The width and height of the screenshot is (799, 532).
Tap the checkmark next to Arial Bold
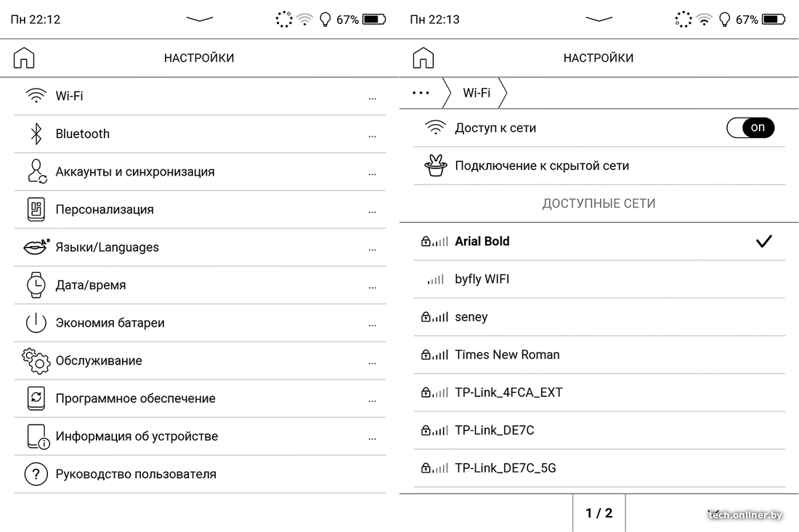763,242
